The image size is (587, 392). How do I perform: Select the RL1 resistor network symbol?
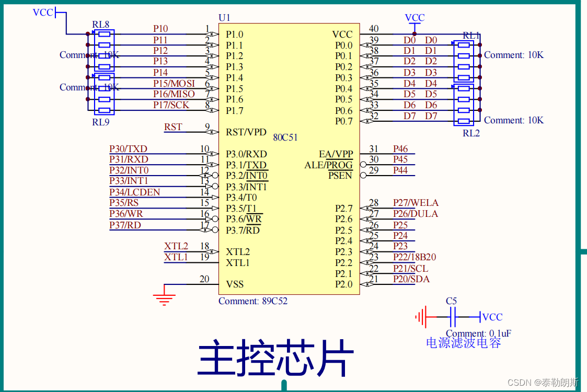point(464,61)
